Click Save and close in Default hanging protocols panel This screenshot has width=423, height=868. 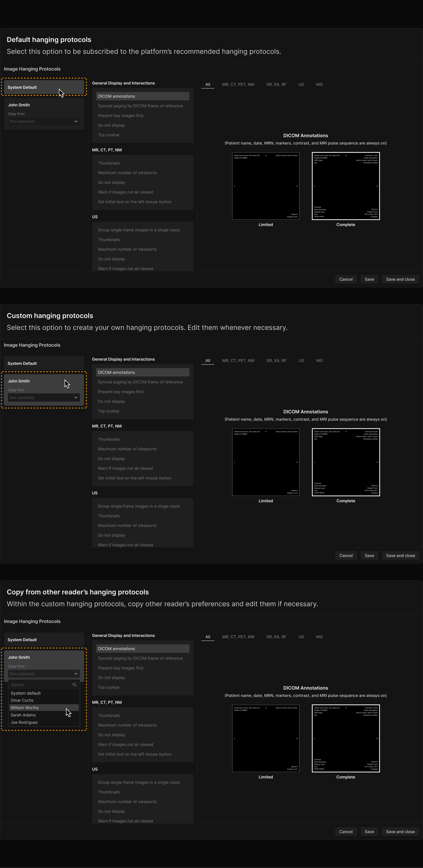pyautogui.click(x=400, y=279)
